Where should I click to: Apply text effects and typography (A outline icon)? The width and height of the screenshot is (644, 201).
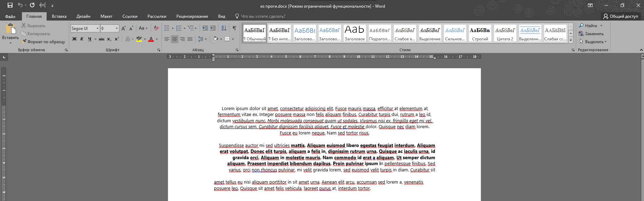(x=128, y=39)
